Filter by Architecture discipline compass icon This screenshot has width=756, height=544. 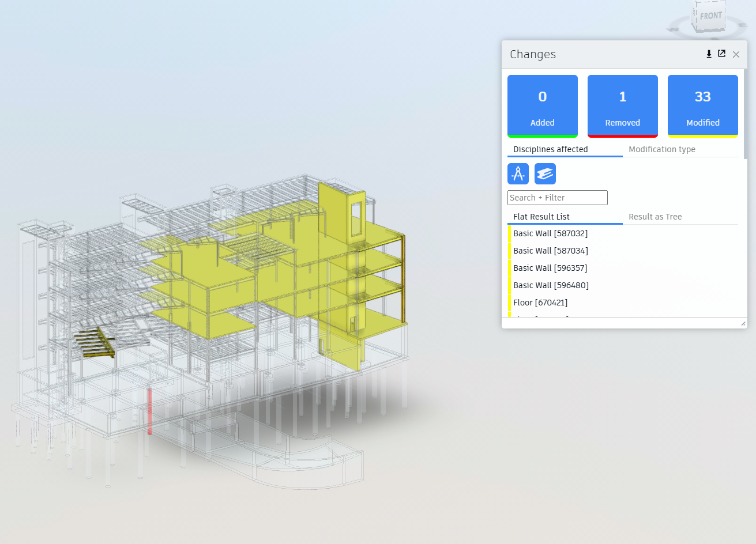[x=518, y=174]
